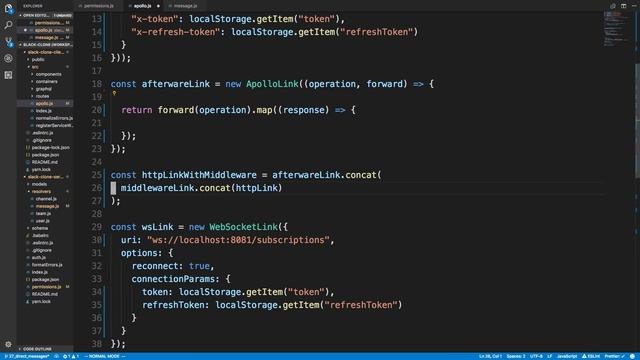Switch to the apollo.js tab
The height and width of the screenshot is (360, 640).
(x=142, y=6)
